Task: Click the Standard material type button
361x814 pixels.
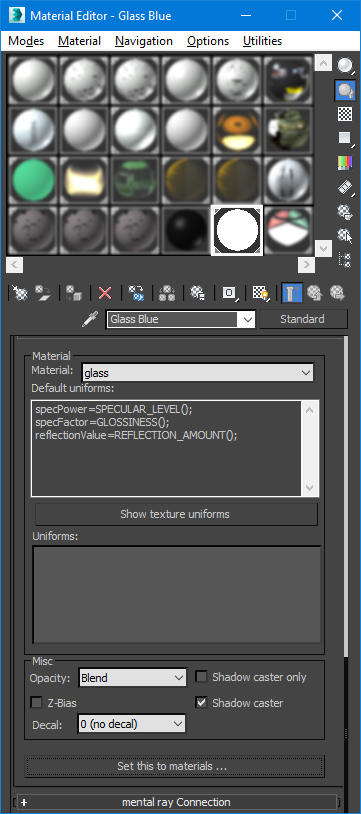Action: [303, 319]
